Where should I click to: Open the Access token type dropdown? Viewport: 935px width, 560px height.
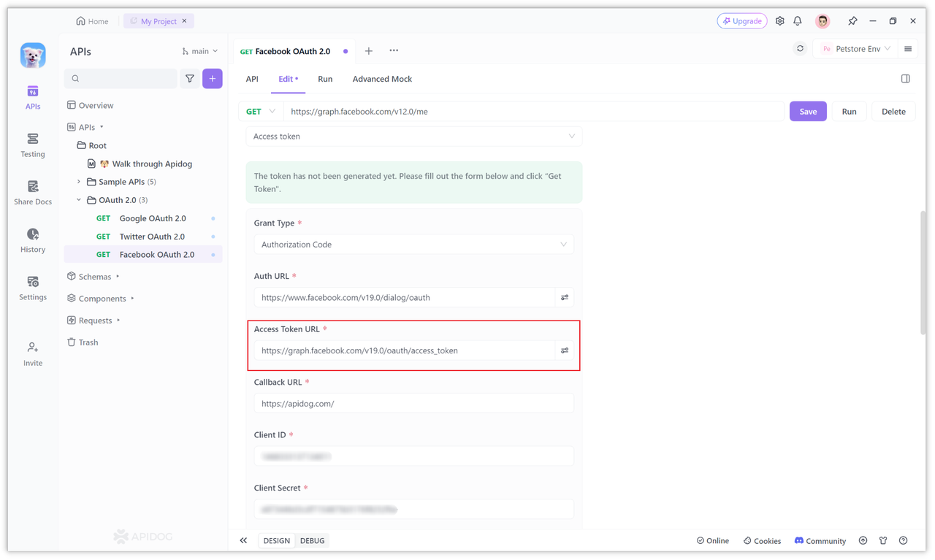pyautogui.click(x=414, y=137)
